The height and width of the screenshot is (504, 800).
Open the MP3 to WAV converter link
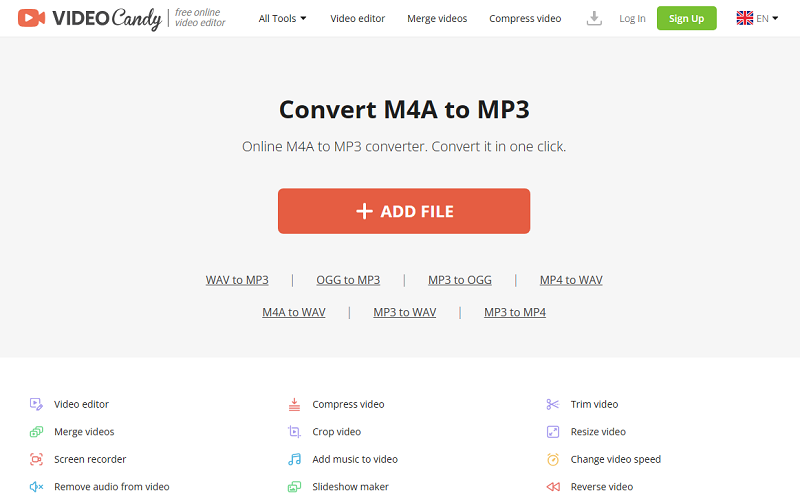pos(405,312)
